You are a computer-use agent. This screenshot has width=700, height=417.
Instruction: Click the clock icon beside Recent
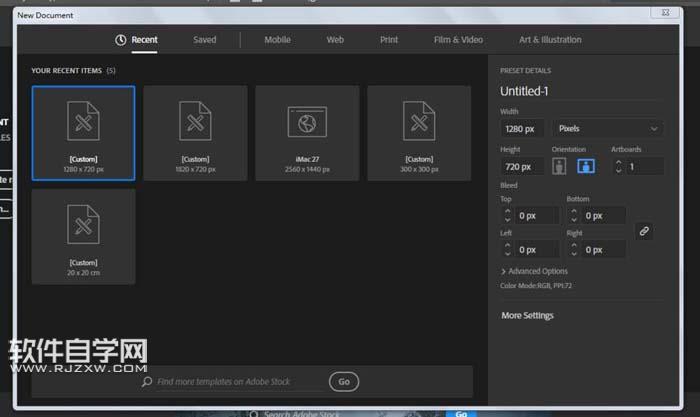click(121, 40)
